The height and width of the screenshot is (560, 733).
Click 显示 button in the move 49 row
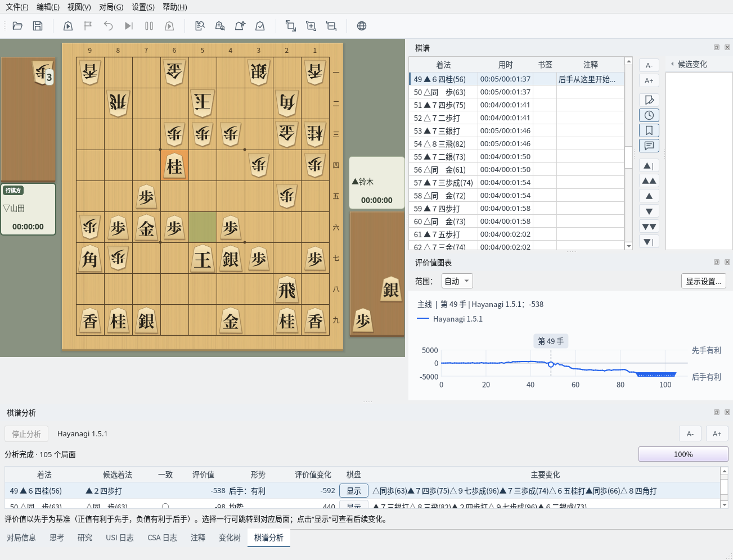tap(354, 491)
